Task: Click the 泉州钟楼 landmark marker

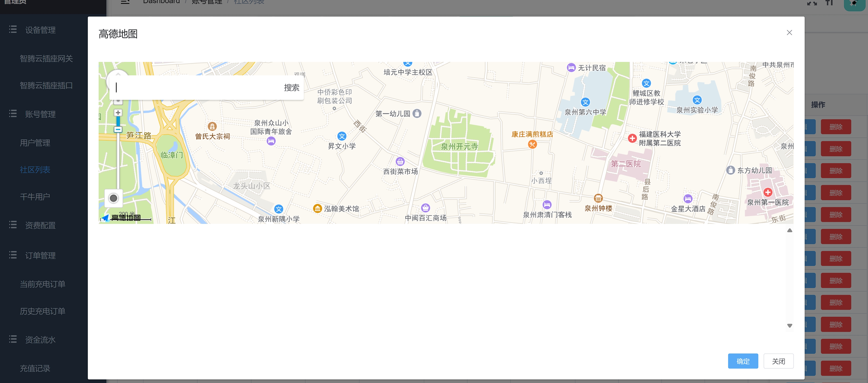Action: 598,198
